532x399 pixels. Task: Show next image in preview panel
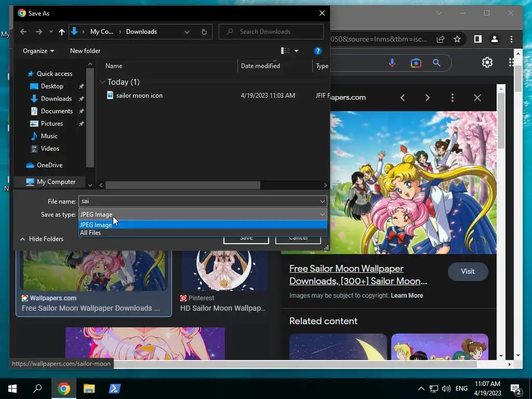(x=428, y=98)
